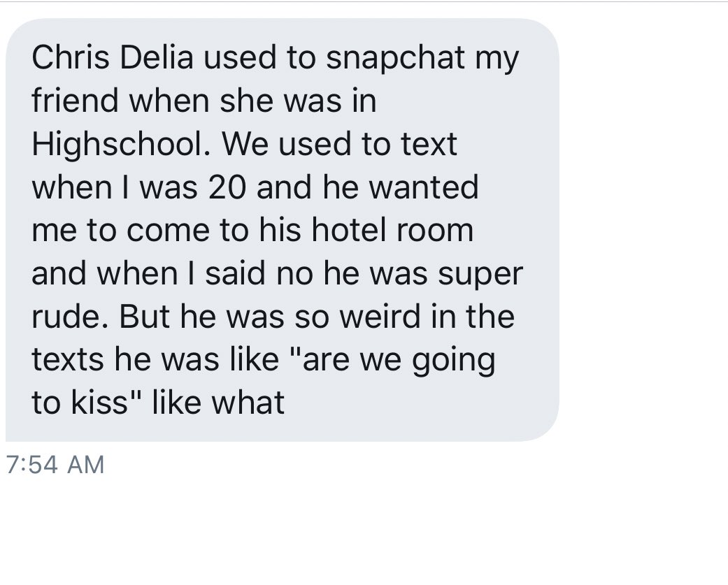Click the word 'Highschool' in message

pos(118,144)
